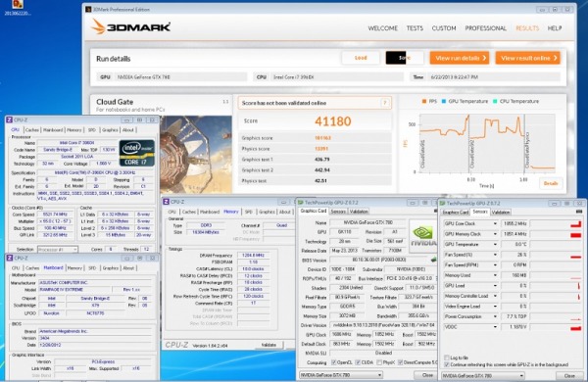Click the CPU-Z purple Z title icon of the Memory window

pos(167,202)
